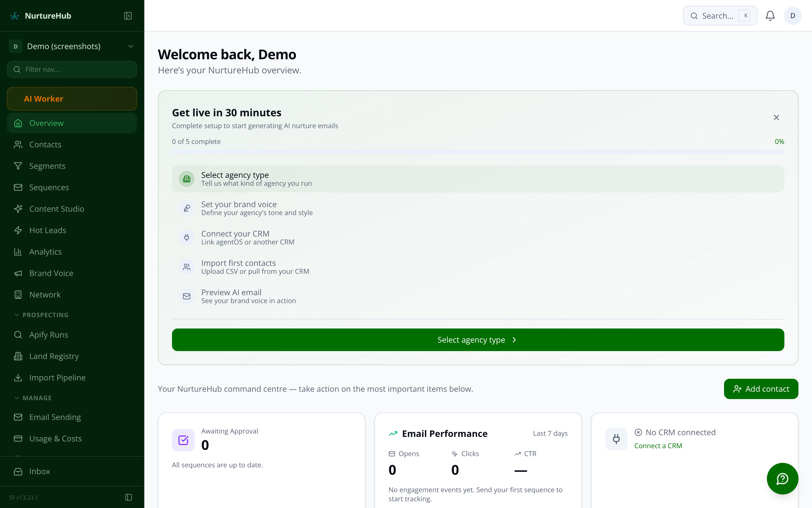Click the Usage & Costs card icon

tap(18, 439)
